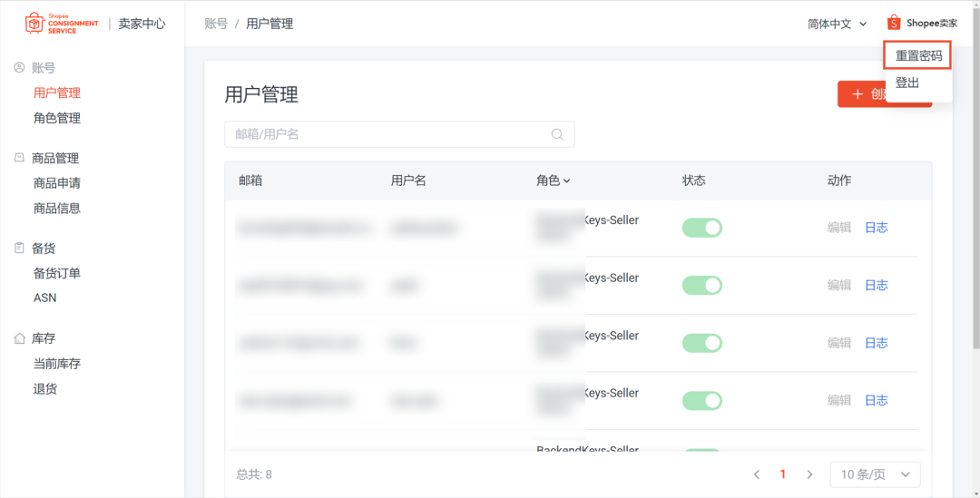Image resolution: width=980 pixels, height=498 pixels.
Task: Open 日志 link for first user
Action: click(x=876, y=228)
